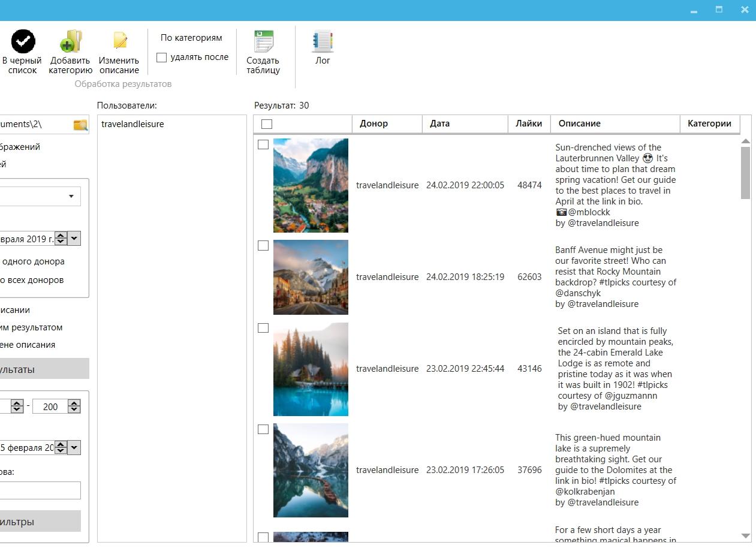Click donor cell in the 62603 likes row
This screenshot has height=548, width=756.
(x=387, y=277)
